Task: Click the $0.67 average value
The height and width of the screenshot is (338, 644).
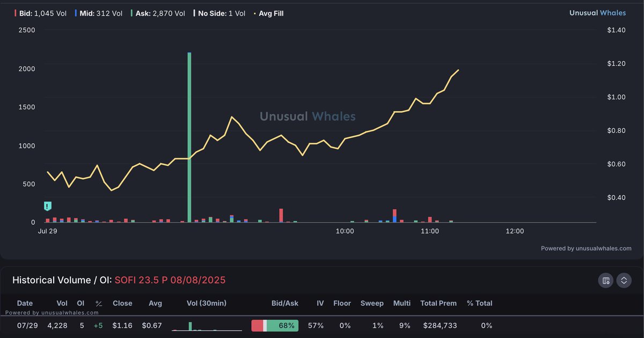Action: 152,325
